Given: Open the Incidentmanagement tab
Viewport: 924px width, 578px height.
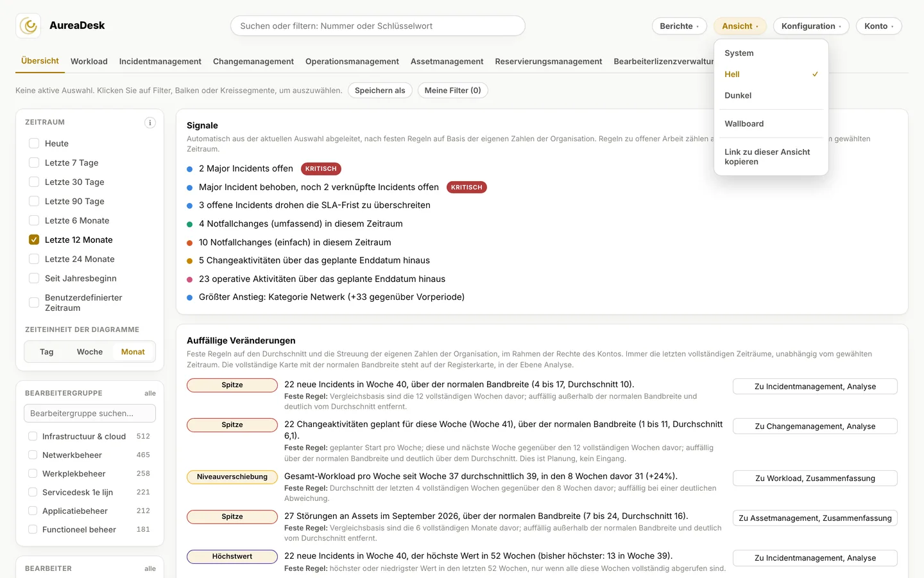Looking at the screenshot, I should tap(160, 62).
